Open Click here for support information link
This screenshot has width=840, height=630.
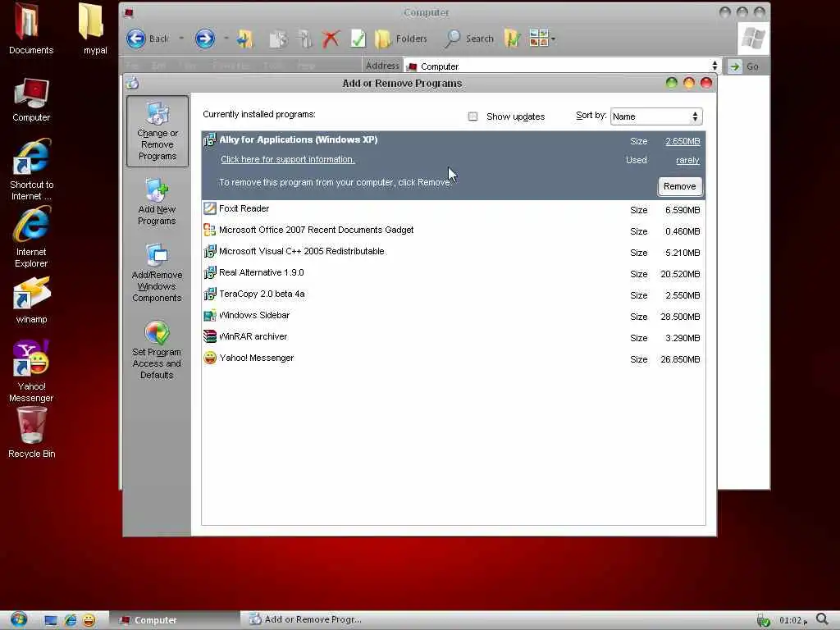(x=288, y=160)
